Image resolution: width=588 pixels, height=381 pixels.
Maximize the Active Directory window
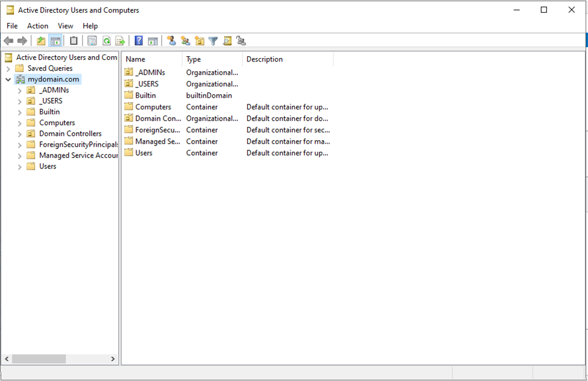544,10
